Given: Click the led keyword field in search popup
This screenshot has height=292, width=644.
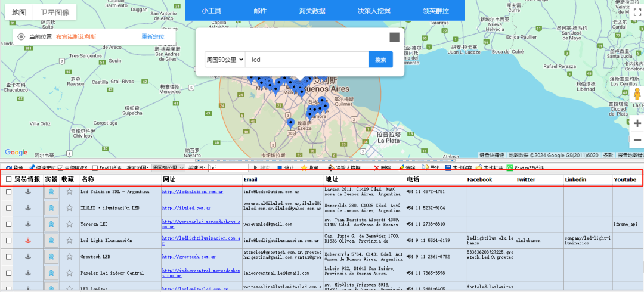Looking at the screenshot, I should click(308, 60).
